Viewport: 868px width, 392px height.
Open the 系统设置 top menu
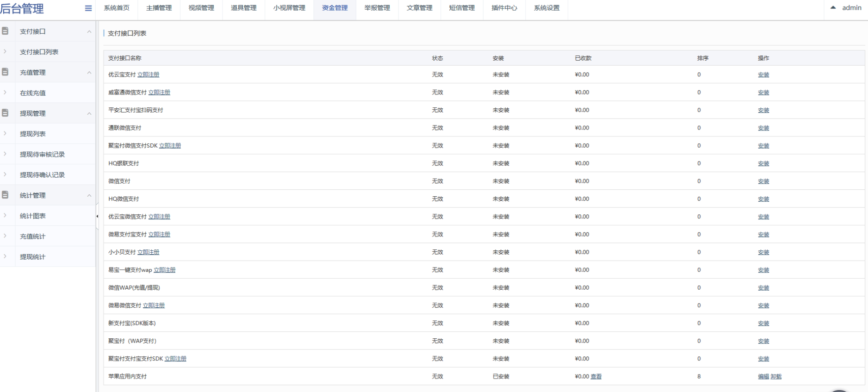[x=546, y=8]
